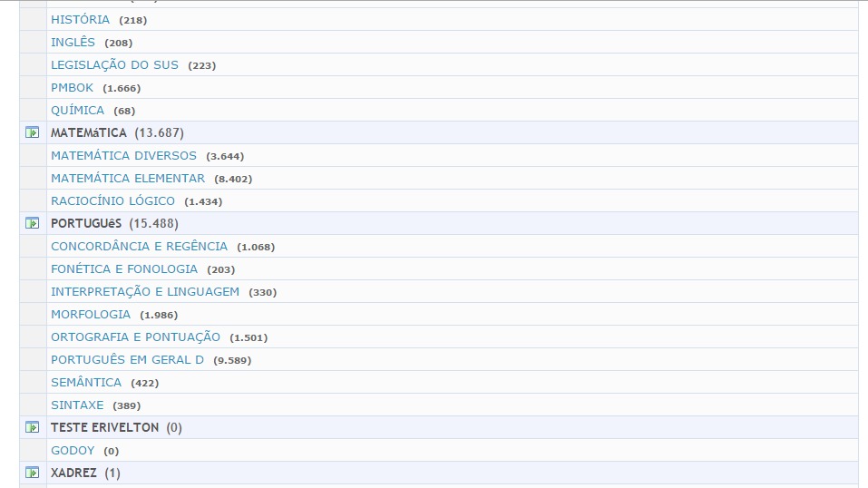Open INTERPRETAÇÃO E LINGUAGEM topic
This screenshot has height=488, width=868.
pyautogui.click(x=145, y=291)
